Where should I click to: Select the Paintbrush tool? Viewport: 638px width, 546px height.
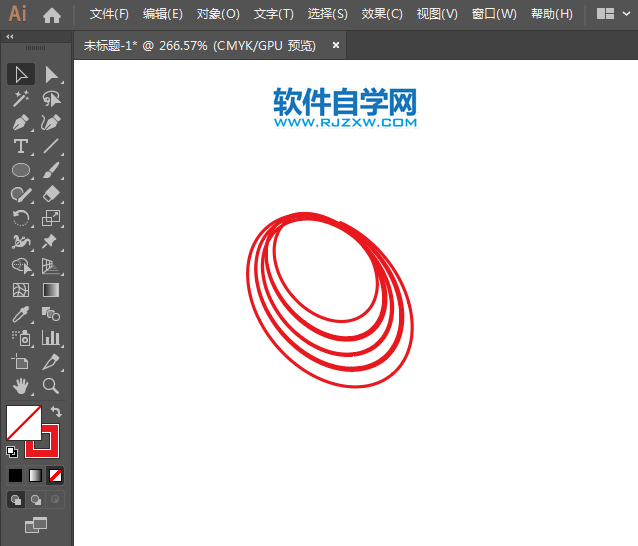51,170
